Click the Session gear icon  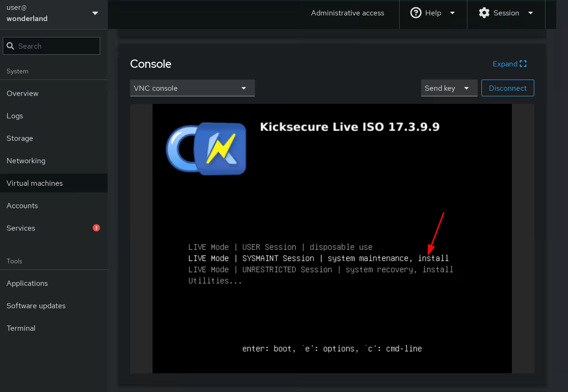click(x=484, y=13)
